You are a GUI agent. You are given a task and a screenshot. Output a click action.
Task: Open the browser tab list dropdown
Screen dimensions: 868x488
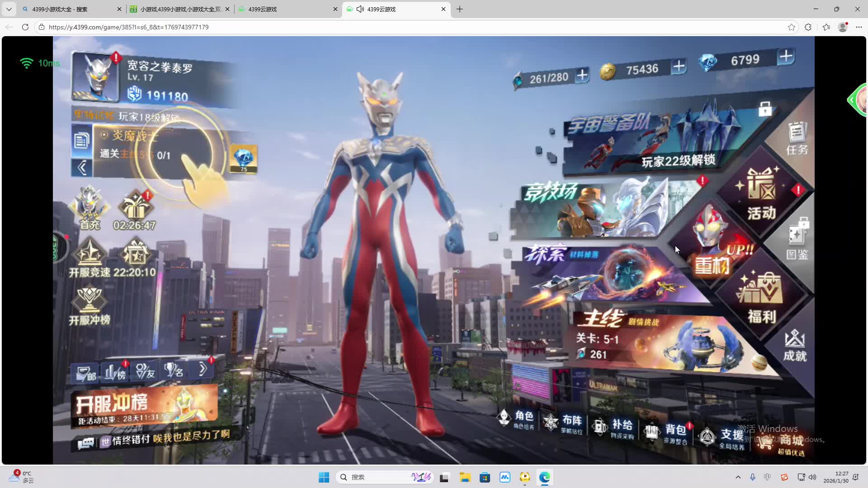coord(9,9)
